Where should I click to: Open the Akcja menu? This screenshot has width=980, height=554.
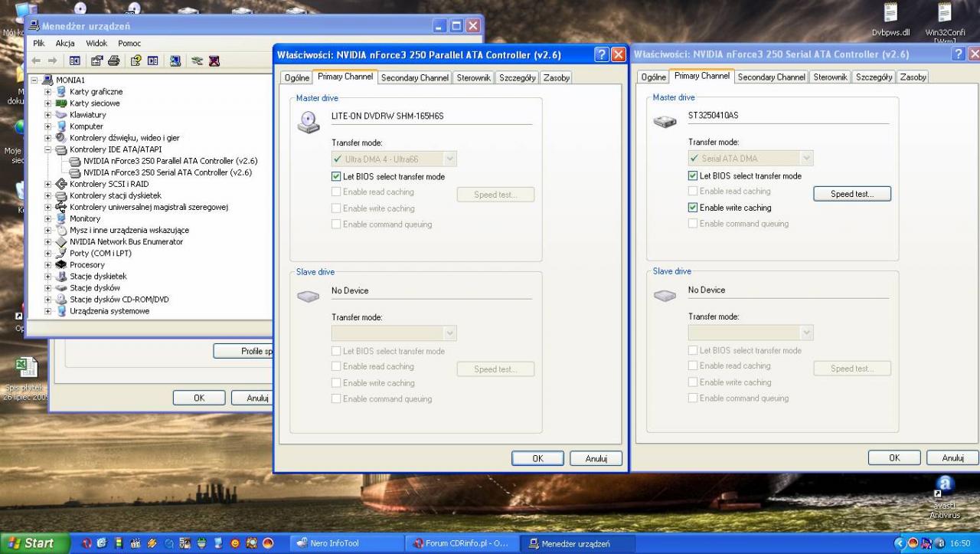(x=65, y=44)
